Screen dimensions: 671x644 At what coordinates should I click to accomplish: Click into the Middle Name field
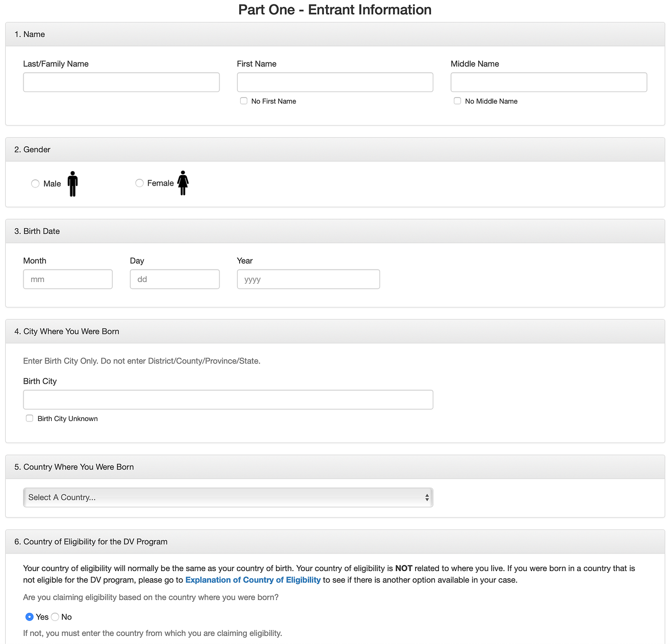pos(549,82)
